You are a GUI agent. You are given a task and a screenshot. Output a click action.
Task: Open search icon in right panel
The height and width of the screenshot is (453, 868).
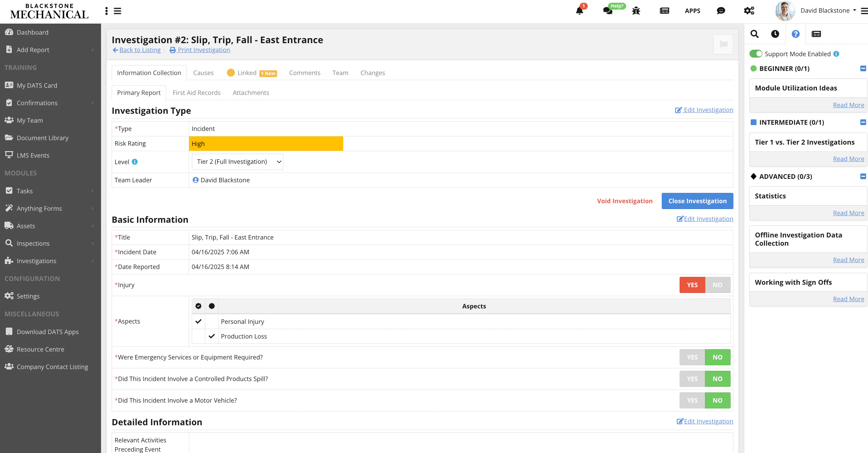click(x=755, y=34)
